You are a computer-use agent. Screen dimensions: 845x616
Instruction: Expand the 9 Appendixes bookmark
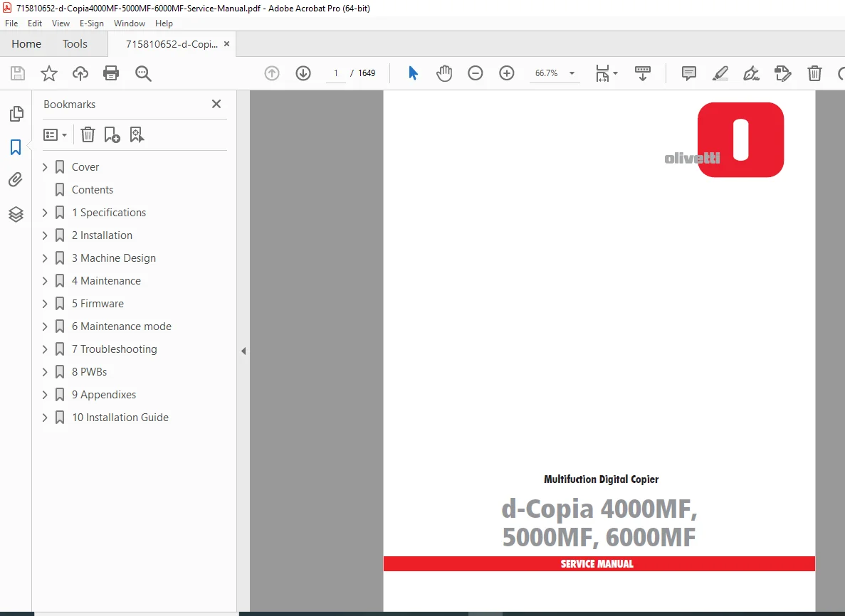45,395
